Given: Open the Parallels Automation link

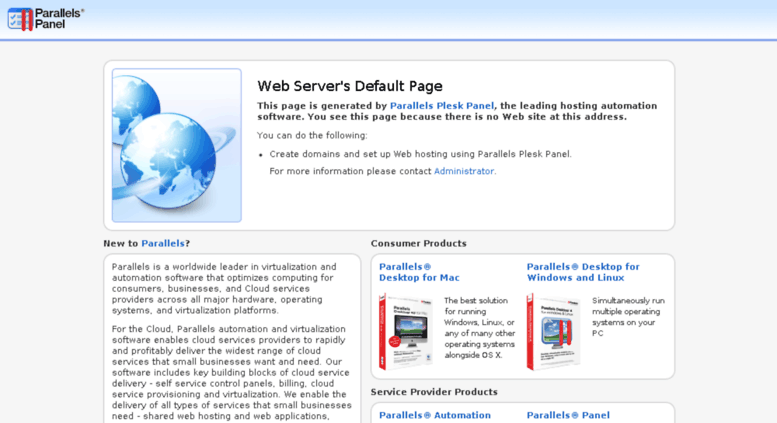Looking at the screenshot, I should (x=435, y=415).
